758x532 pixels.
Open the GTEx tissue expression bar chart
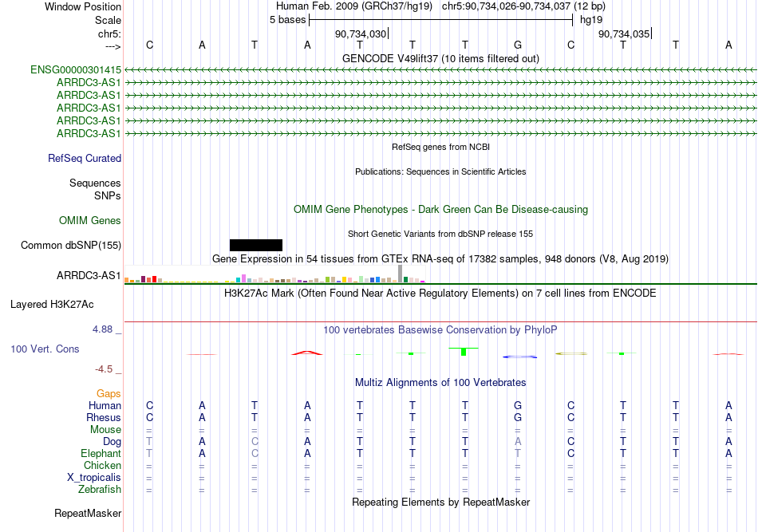pos(274,274)
